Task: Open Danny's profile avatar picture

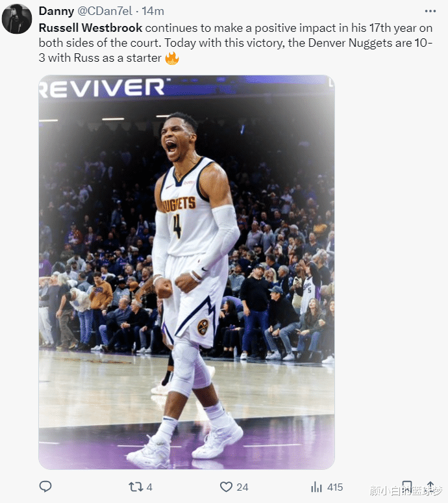Action: pos(17,19)
